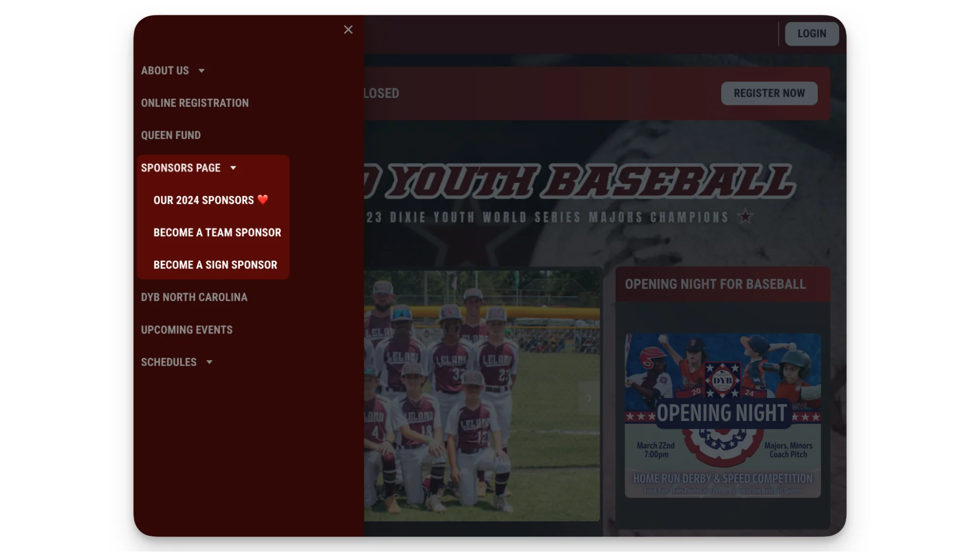Select Queen Fund from the menu
Image resolution: width=980 pixels, height=552 pixels.
pyautogui.click(x=171, y=135)
